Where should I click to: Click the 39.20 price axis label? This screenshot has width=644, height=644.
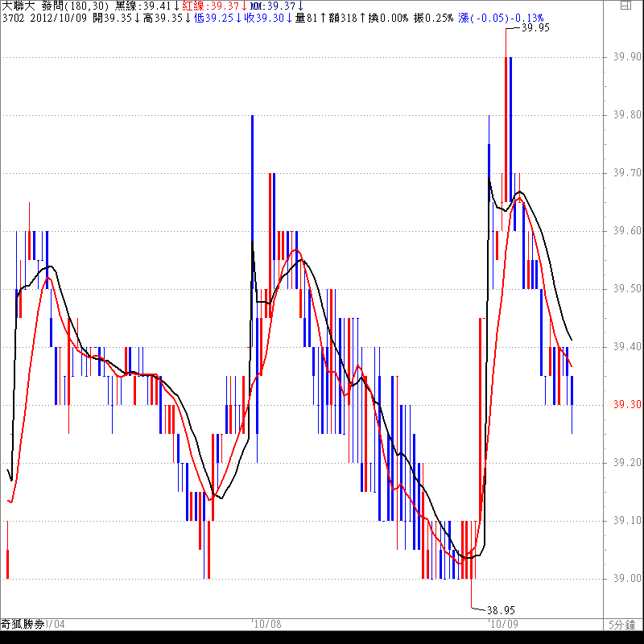(627, 462)
